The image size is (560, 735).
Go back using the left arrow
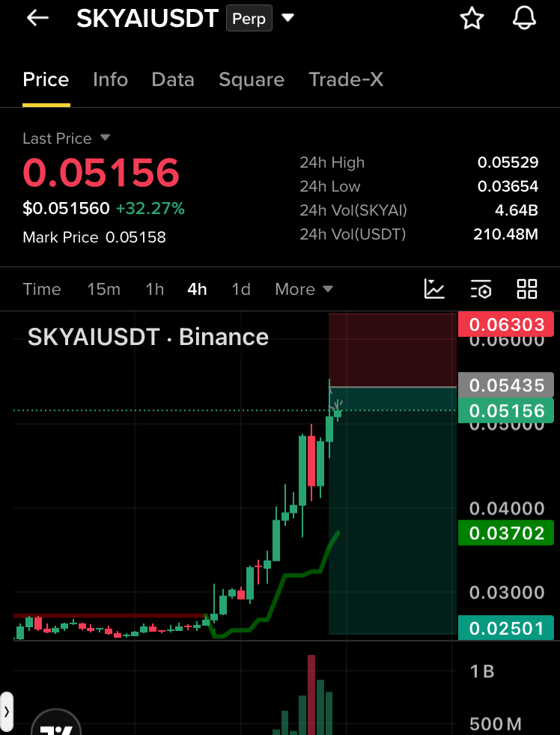click(38, 18)
